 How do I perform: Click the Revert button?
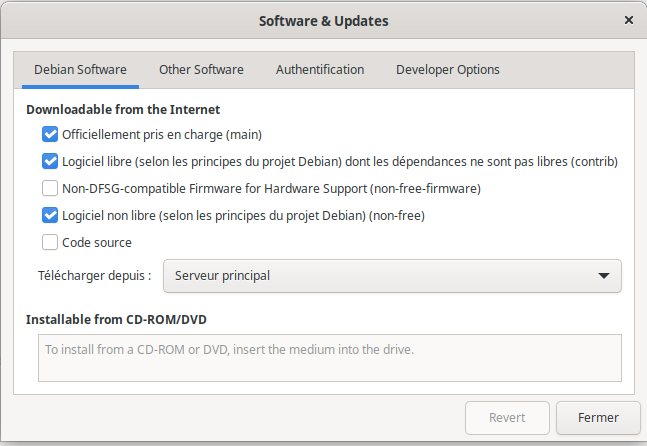[507, 418]
